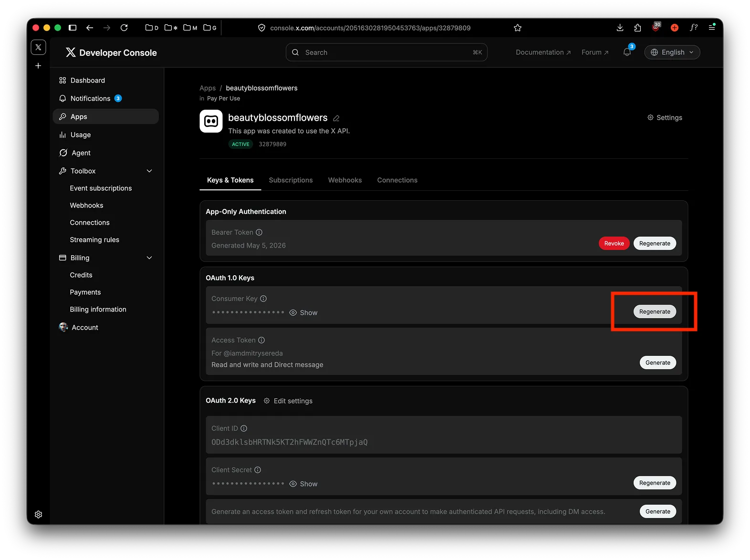Viewport: 750px width, 560px height.
Task: Switch to Subscriptions tab
Action: (x=291, y=180)
